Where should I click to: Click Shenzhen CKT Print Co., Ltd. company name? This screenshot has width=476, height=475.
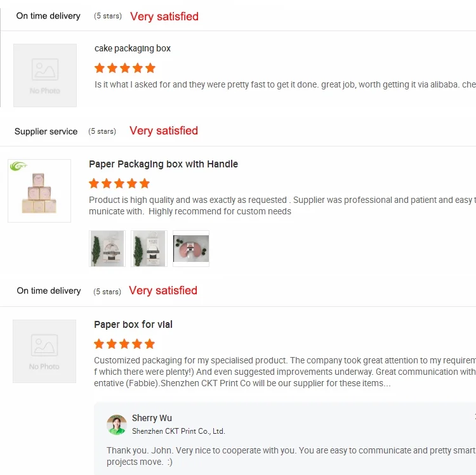pyautogui.click(x=178, y=431)
